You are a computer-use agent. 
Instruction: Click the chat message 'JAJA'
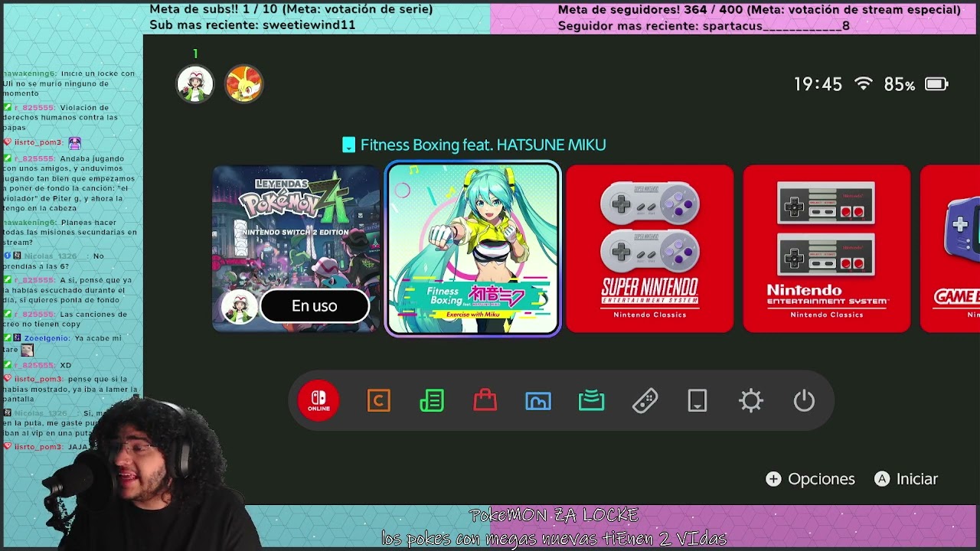click(x=78, y=447)
